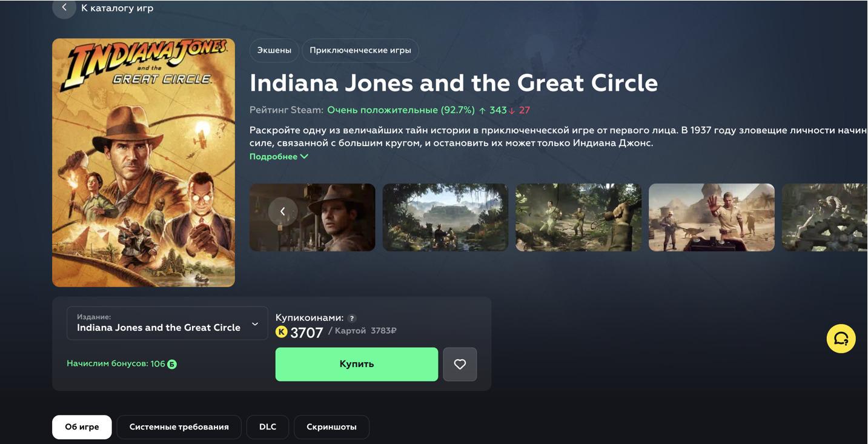Open the Indiana Jones cover art image
Viewport: 868px width, 444px height.
[144, 163]
